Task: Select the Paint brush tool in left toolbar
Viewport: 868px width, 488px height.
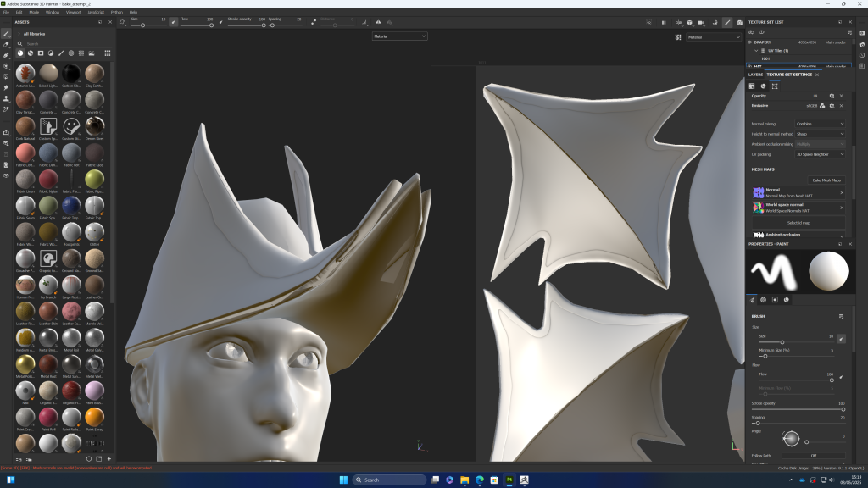Action: coord(7,34)
